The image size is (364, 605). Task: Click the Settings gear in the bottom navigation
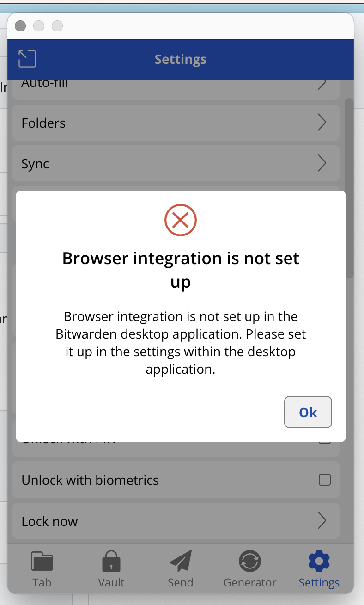[319, 561]
